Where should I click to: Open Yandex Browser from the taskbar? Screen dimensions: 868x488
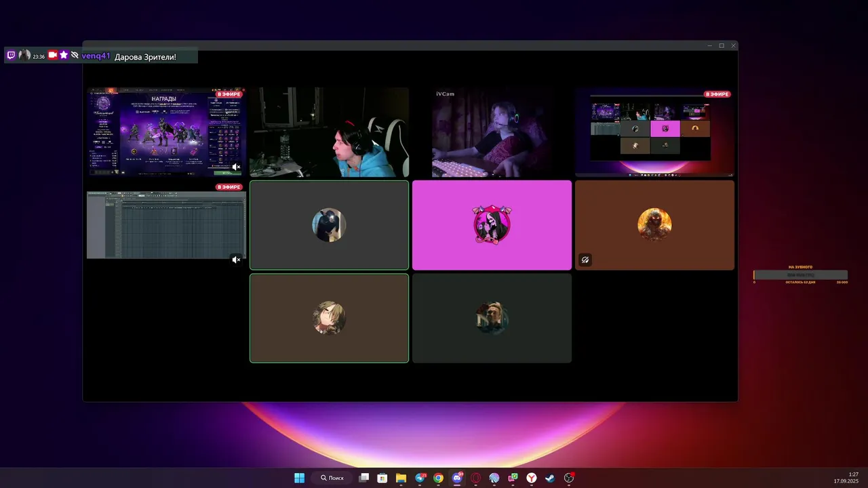pos(532,478)
